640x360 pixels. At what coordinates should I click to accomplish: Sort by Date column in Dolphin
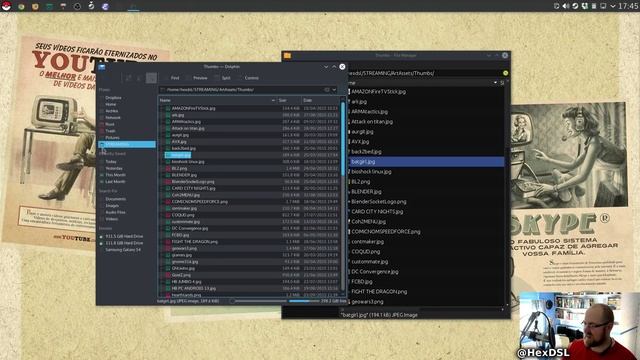(320, 100)
